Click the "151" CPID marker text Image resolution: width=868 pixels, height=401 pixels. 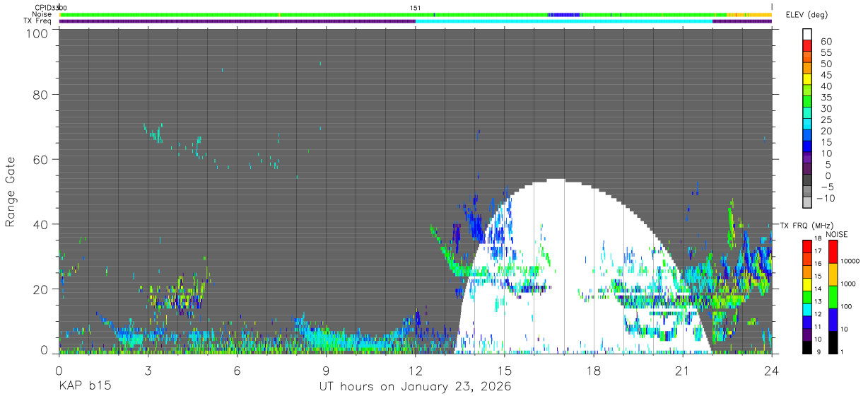(416, 8)
